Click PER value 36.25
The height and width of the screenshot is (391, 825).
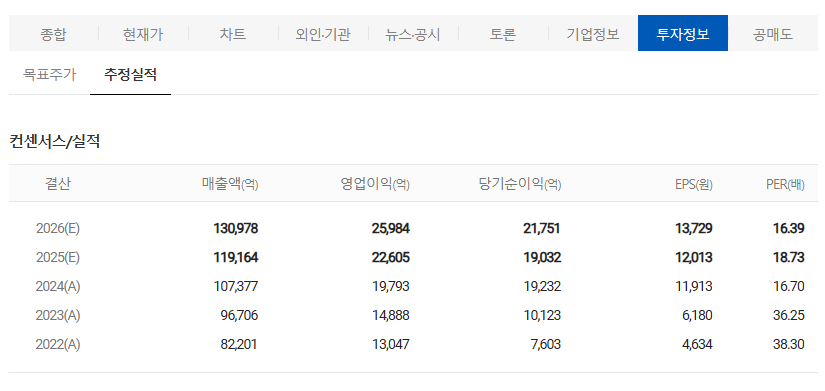tap(789, 315)
